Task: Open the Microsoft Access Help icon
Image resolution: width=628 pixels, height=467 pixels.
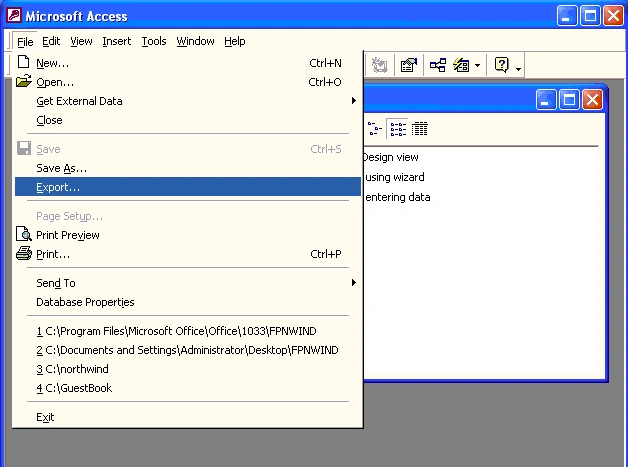Action: [501, 65]
